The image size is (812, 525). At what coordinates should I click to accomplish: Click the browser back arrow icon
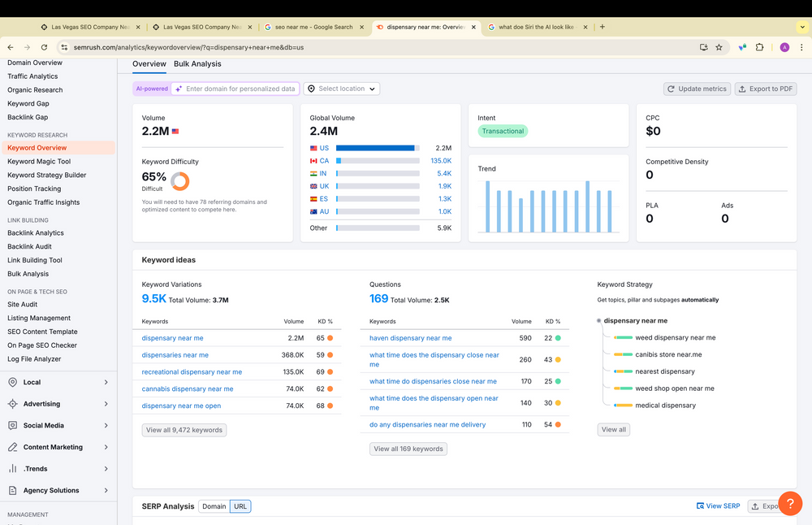click(11, 47)
